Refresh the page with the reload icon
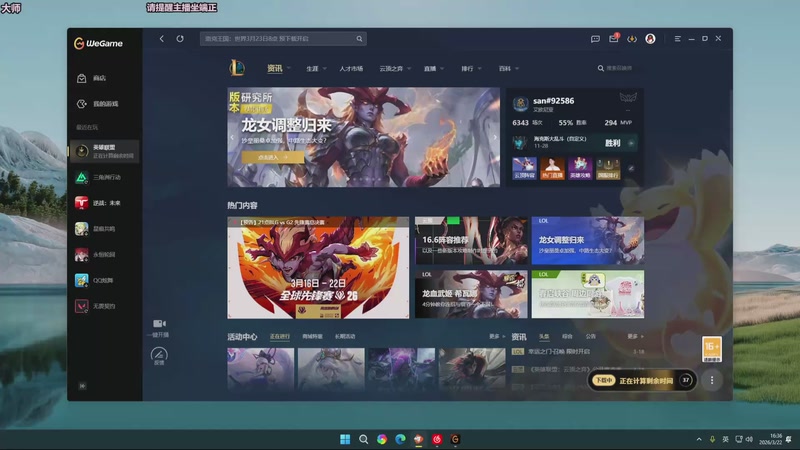Viewport: 800px width, 450px height. [180, 39]
